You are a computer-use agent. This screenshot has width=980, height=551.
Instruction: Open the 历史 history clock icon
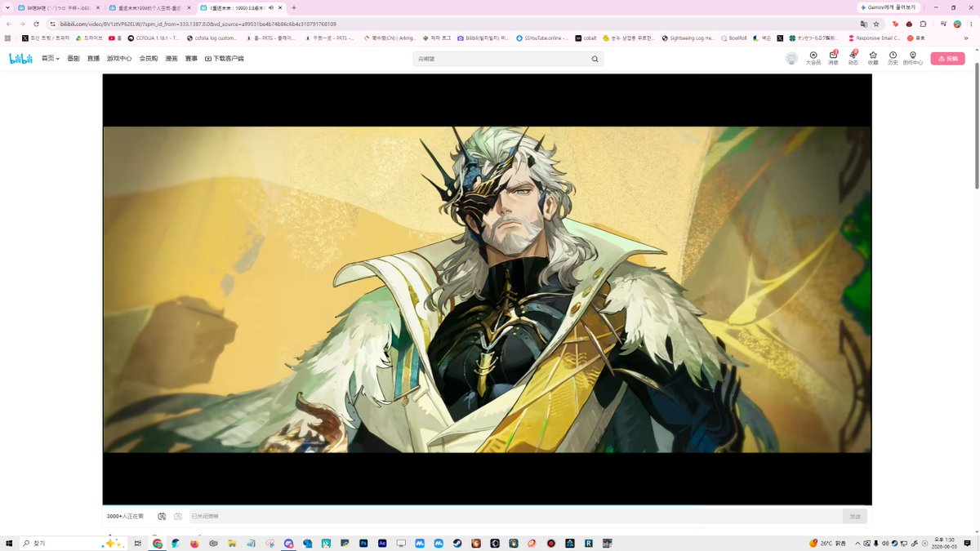pyautogui.click(x=893, y=58)
